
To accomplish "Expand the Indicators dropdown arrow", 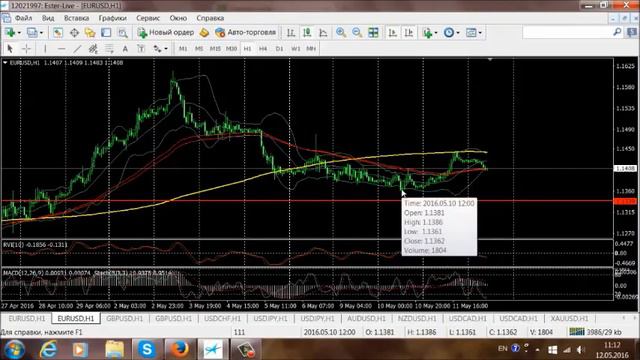I will (436, 33).
